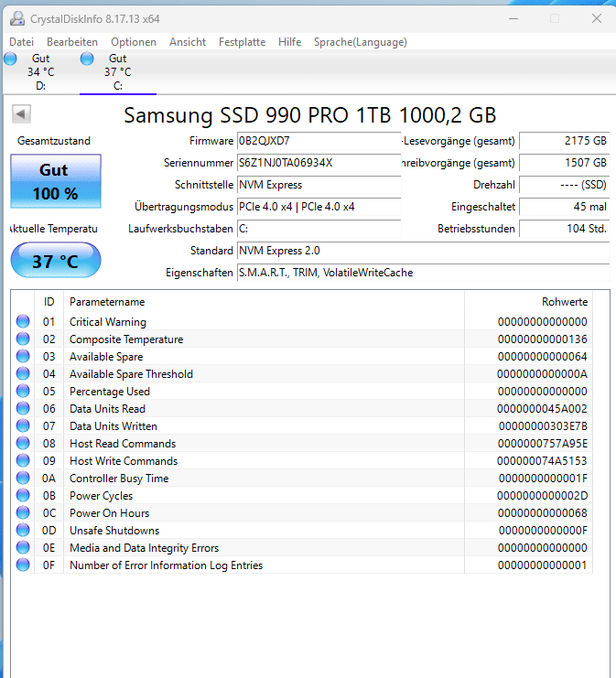Viewport: 616px width, 678px height.
Task: Click the Drehzahl value ---- (SSD)
Action: click(x=565, y=185)
